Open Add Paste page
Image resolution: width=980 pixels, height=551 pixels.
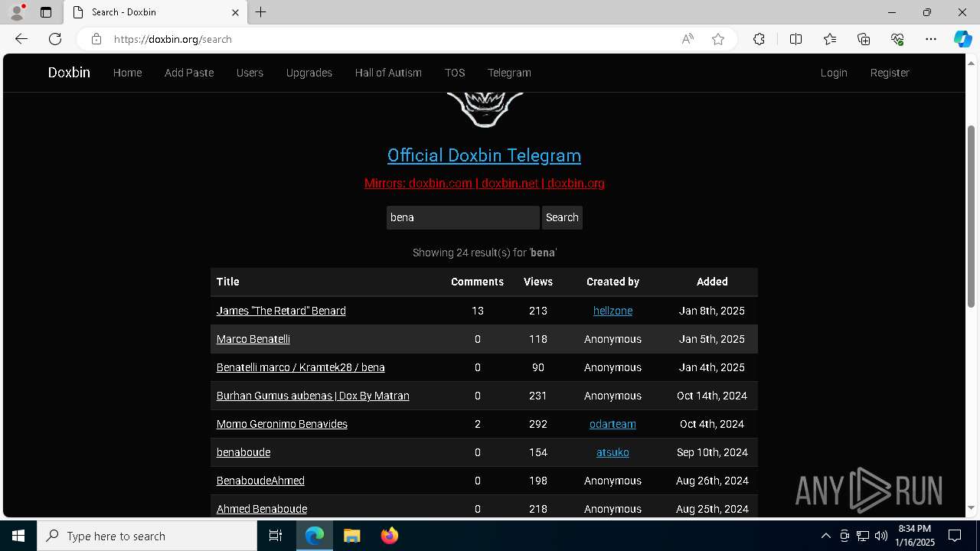(189, 73)
